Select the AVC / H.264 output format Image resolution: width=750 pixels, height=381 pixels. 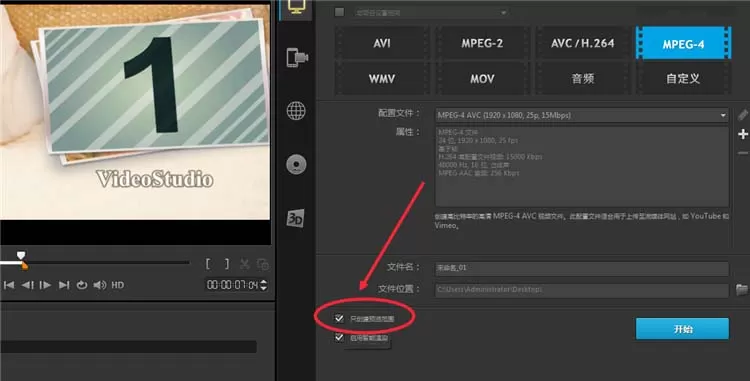click(583, 43)
